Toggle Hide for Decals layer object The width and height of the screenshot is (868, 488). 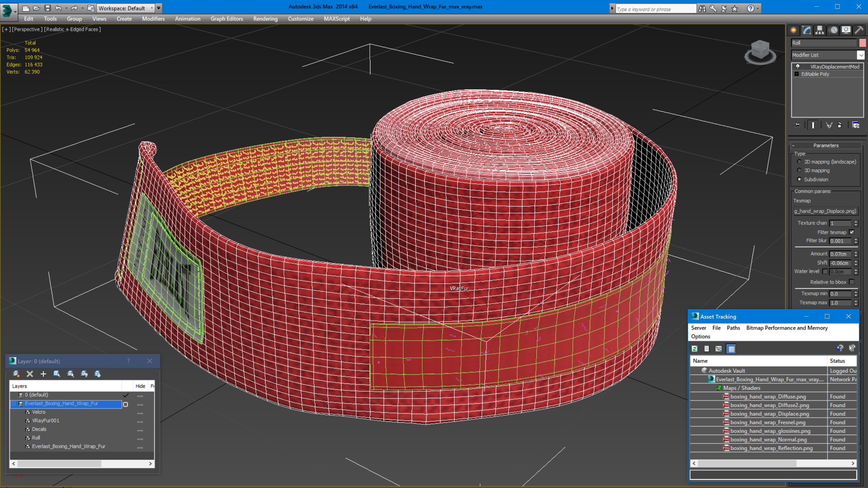140,430
